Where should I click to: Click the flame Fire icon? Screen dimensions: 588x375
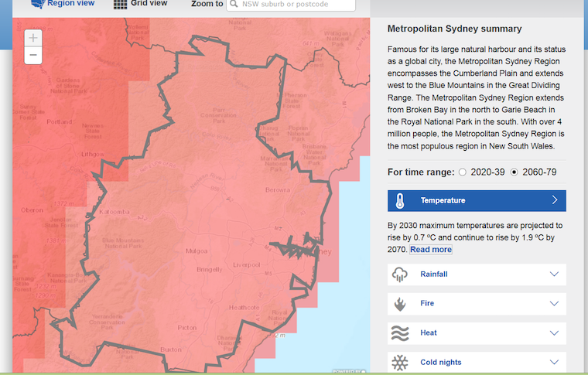[400, 304]
